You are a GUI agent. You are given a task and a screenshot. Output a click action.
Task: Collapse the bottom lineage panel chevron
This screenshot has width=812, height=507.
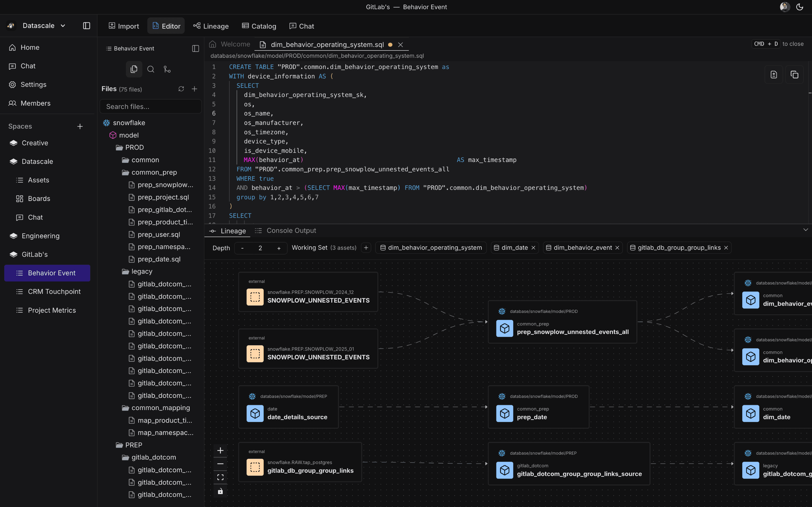(805, 230)
